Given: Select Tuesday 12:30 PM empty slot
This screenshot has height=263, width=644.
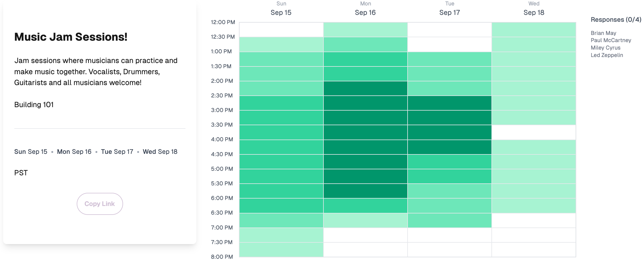Looking at the screenshot, I should (x=449, y=44).
